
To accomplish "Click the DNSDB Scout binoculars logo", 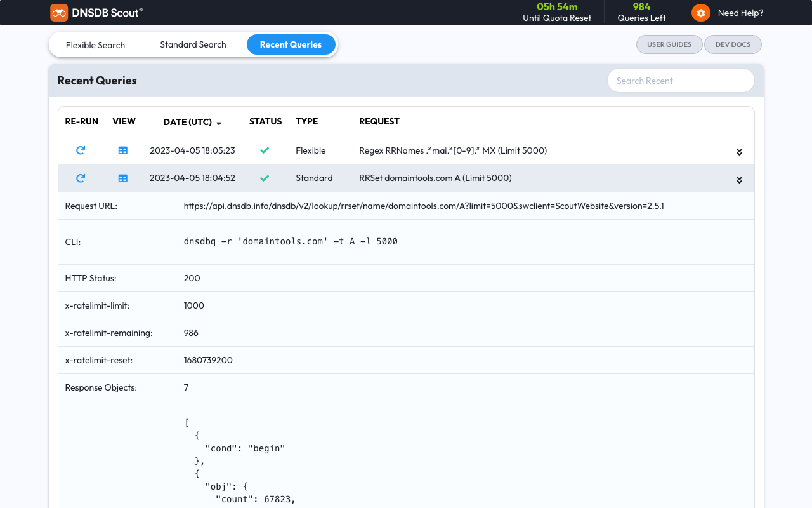I will 59,13.
